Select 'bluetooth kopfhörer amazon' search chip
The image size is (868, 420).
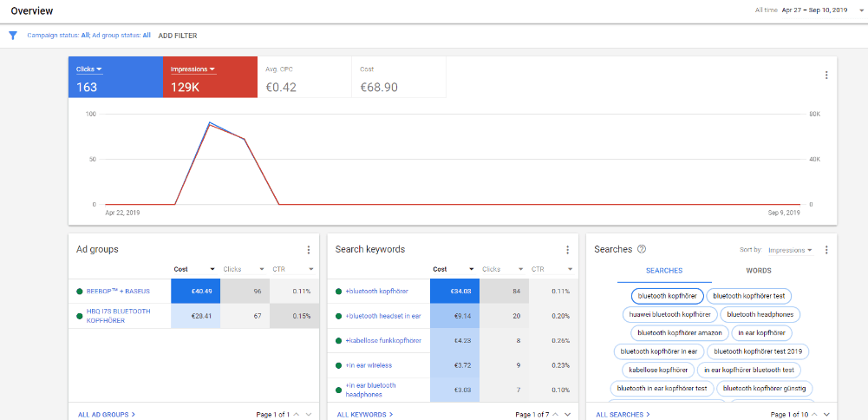(x=680, y=333)
